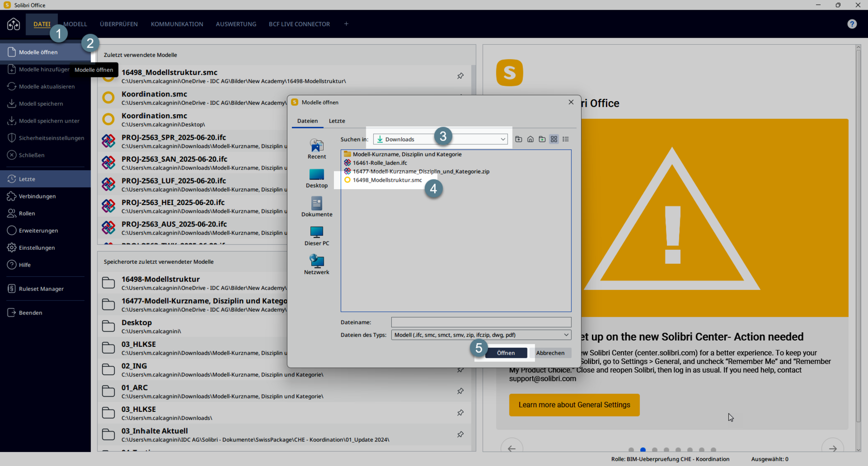Go up one folder level in file dialog

[519, 139]
